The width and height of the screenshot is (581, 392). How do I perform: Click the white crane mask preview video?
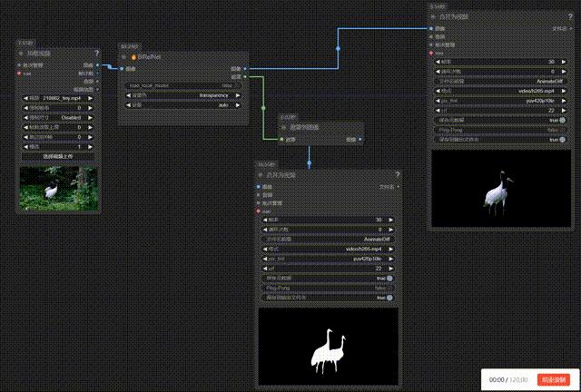pos(329,346)
